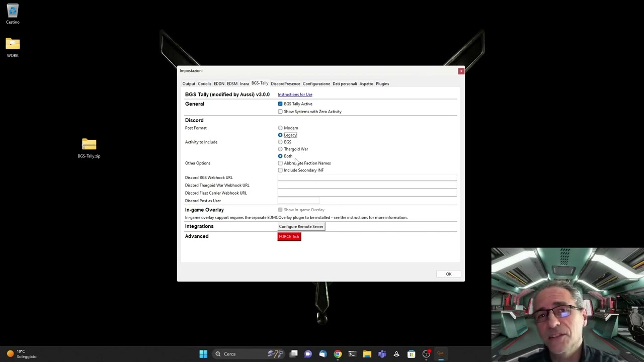Click the Discord Thargoid War Webhook URL field
The height and width of the screenshot is (362, 644).
(x=367, y=186)
